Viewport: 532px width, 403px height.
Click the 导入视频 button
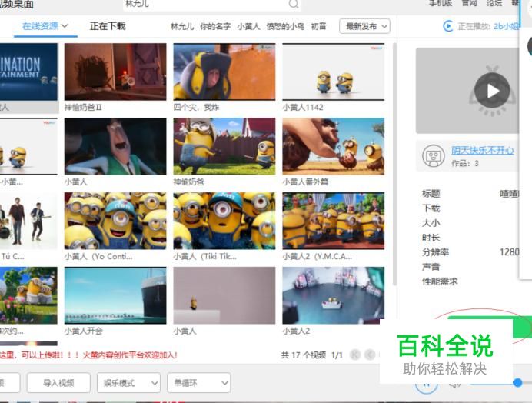pyautogui.click(x=58, y=383)
